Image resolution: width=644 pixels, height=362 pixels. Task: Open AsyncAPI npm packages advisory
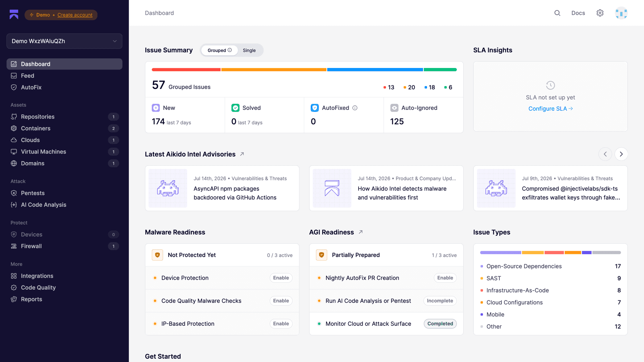coord(222,188)
